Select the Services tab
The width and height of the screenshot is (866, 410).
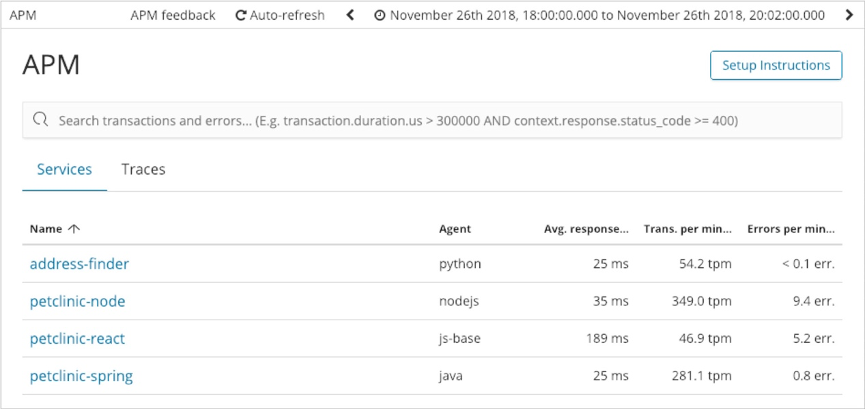pos(64,170)
